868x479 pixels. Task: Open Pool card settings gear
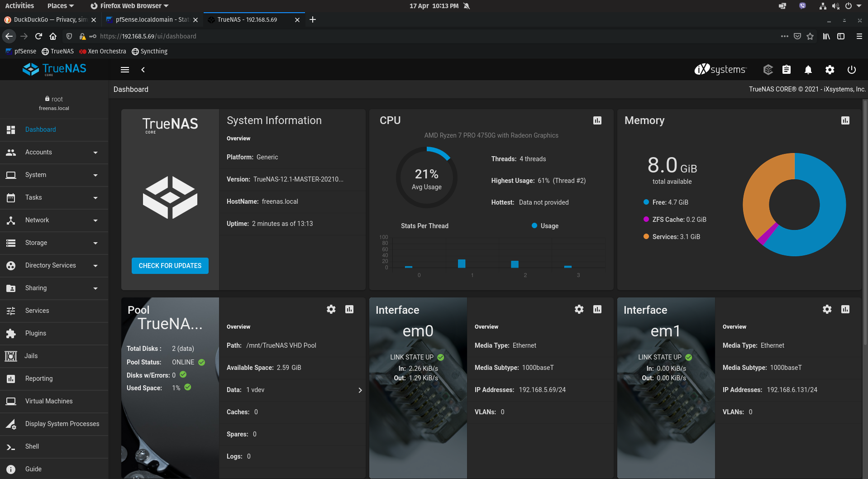point(331,309)
